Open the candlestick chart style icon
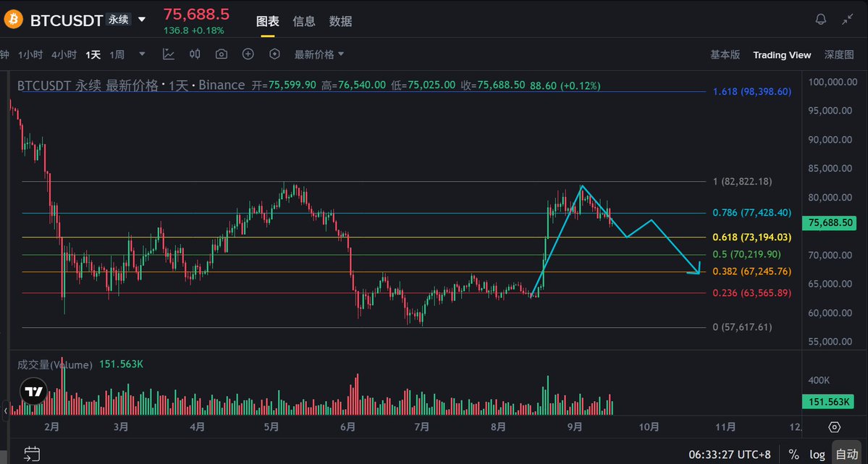Image resolution: width=868 pixels, height=464 pixels. pyautogui.click(x=195, y=54)
